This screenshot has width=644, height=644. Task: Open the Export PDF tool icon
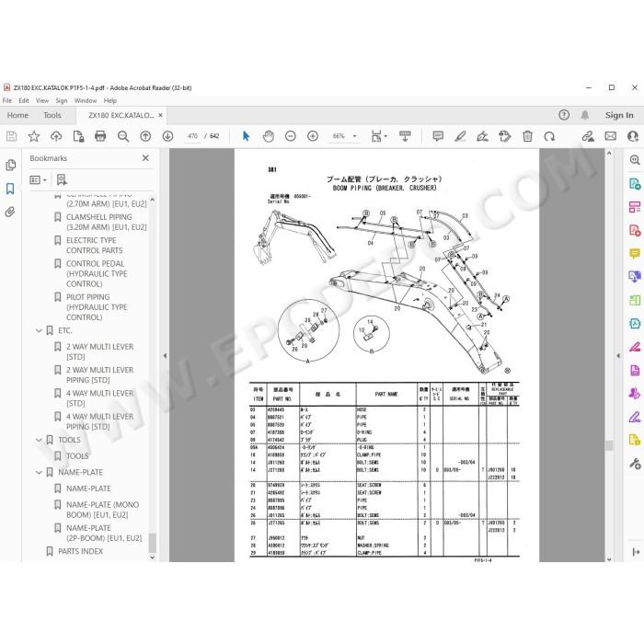pyautogui.click(x=635, y=183)
